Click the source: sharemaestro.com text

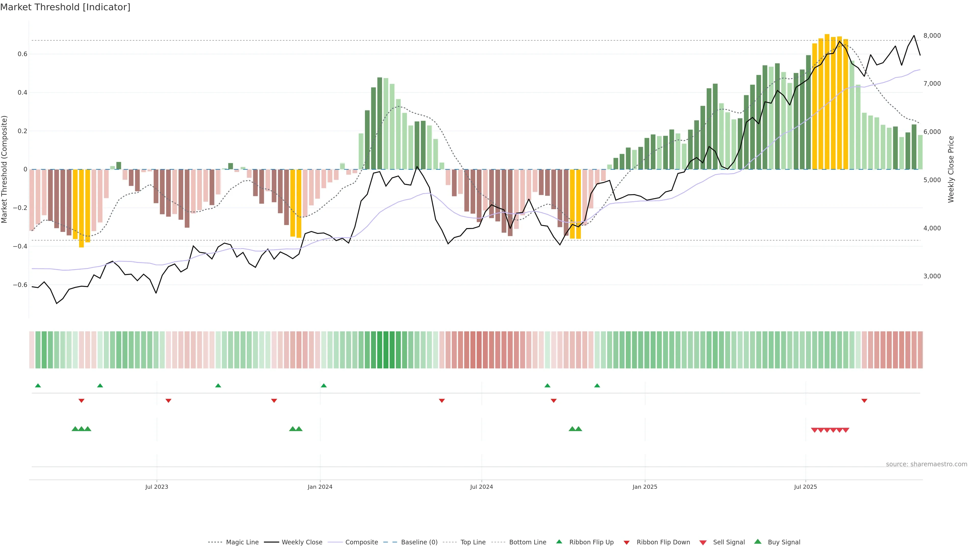coord(926,464)
